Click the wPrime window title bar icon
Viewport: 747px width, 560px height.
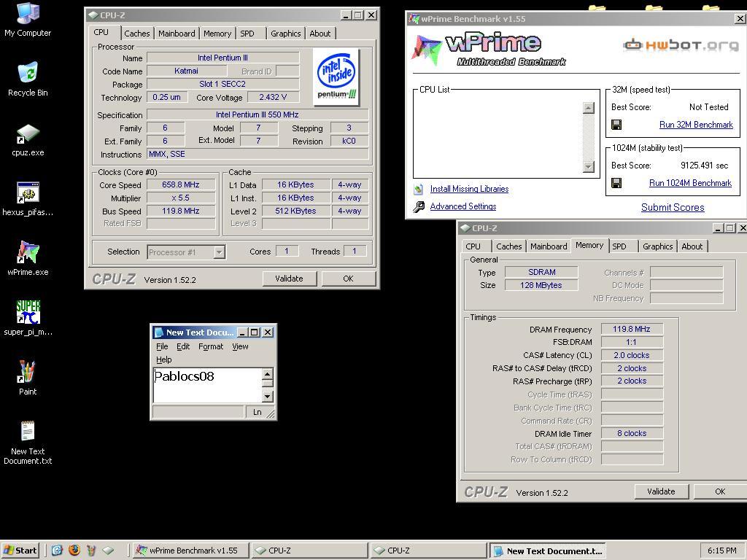pyautogui.click(x=414, y=19)
